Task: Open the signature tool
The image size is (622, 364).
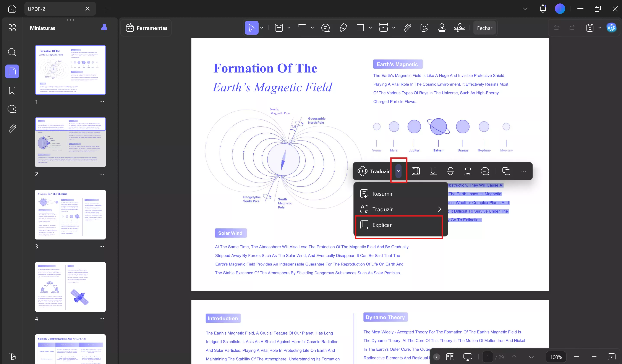Action: point(459,28)
